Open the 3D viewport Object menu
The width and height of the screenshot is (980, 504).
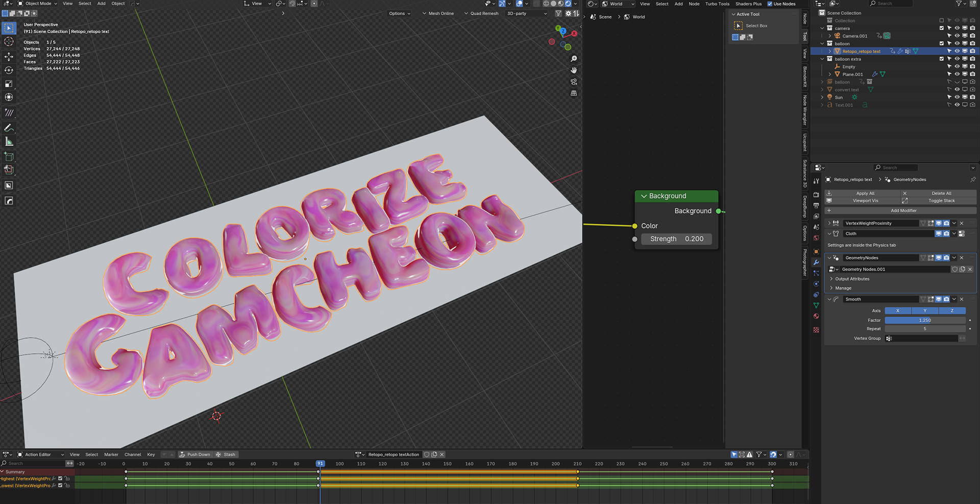tap(118, 4)
